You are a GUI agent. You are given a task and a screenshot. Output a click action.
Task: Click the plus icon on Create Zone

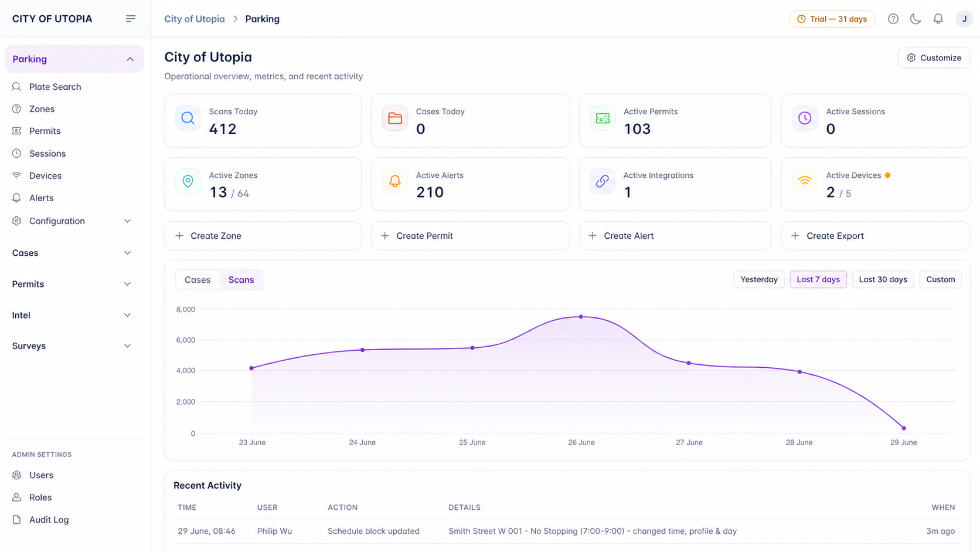(x=179, y=236)
